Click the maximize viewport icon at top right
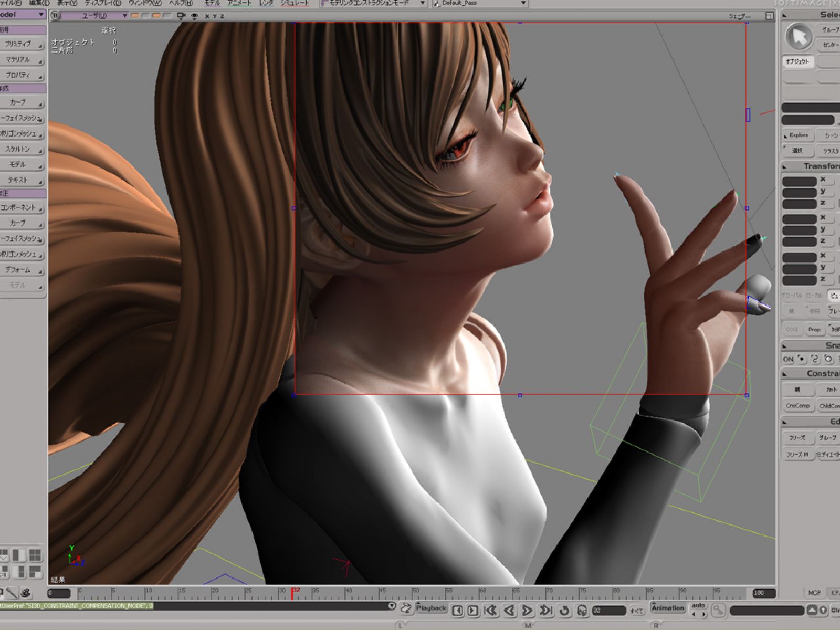The height and width of the screenshot is (630, 840). click(x=769, y=16)
